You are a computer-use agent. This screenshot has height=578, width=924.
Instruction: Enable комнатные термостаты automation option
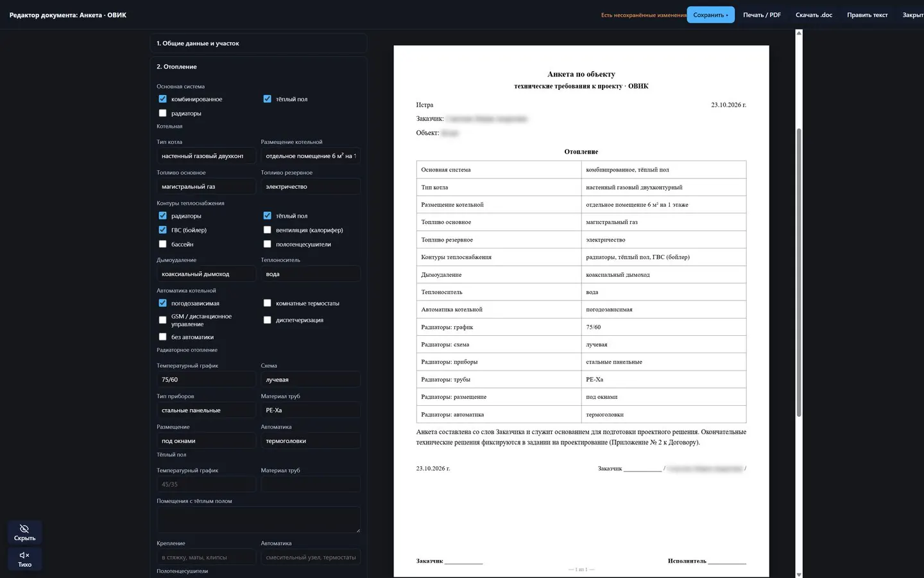click(x=267, y=303)
